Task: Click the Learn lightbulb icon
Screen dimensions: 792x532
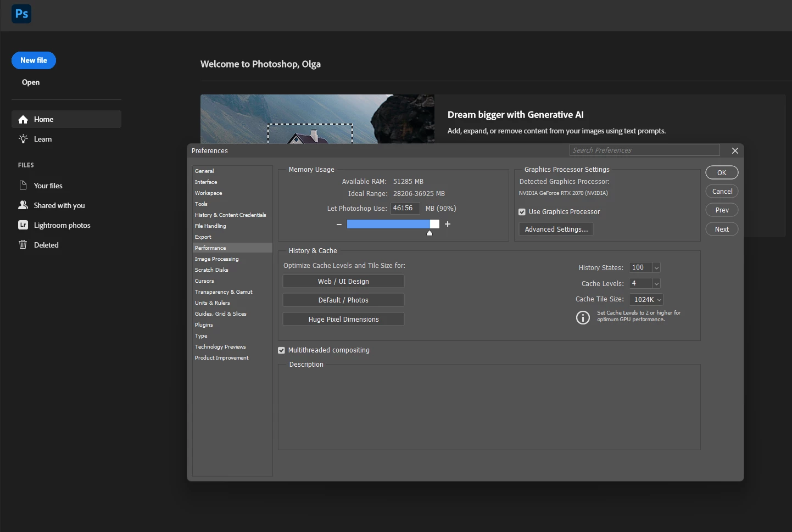Action: point(23,139)
